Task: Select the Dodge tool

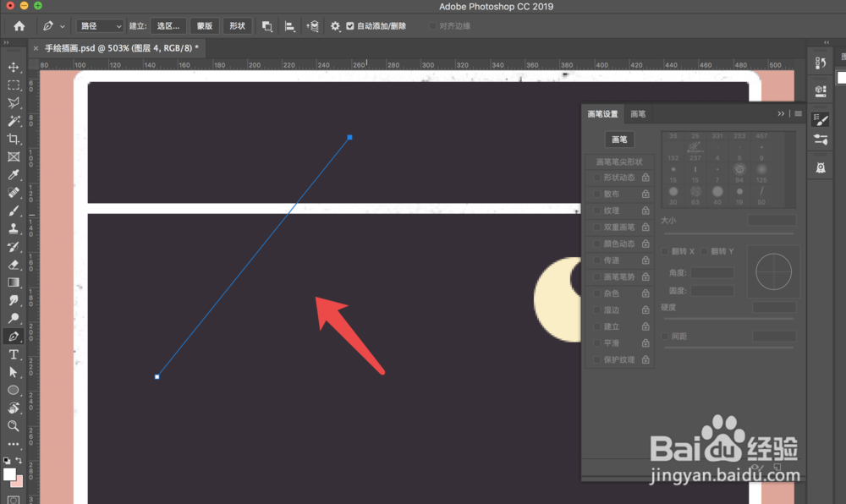Action: tap(14, 318)
